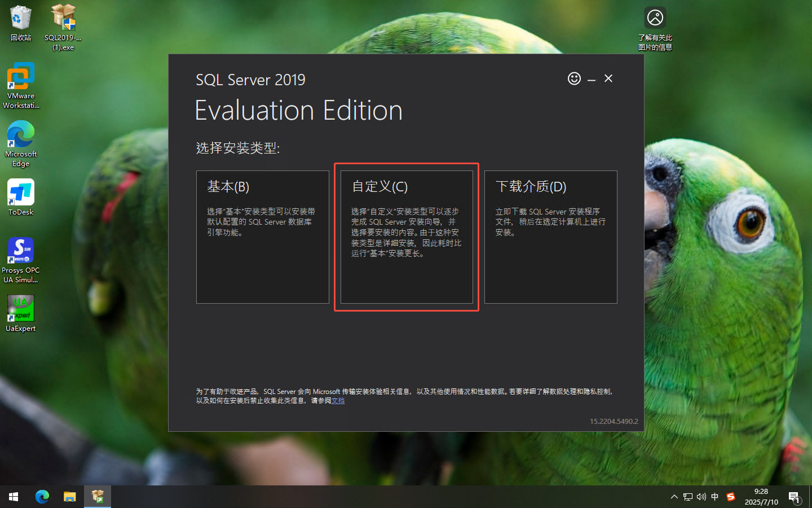Open the 文档 privacy documentation link
The width and height of the screenshot is (812, 508).
pos(338,401)
